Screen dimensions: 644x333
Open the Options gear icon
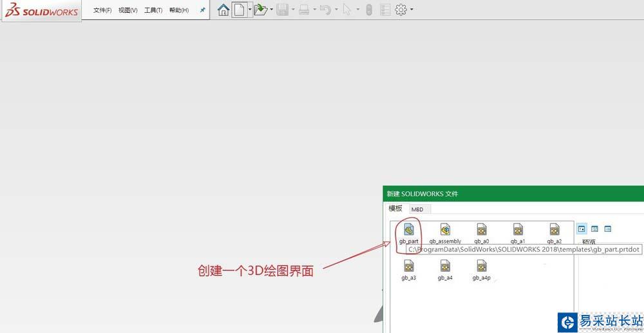point(401,10)
